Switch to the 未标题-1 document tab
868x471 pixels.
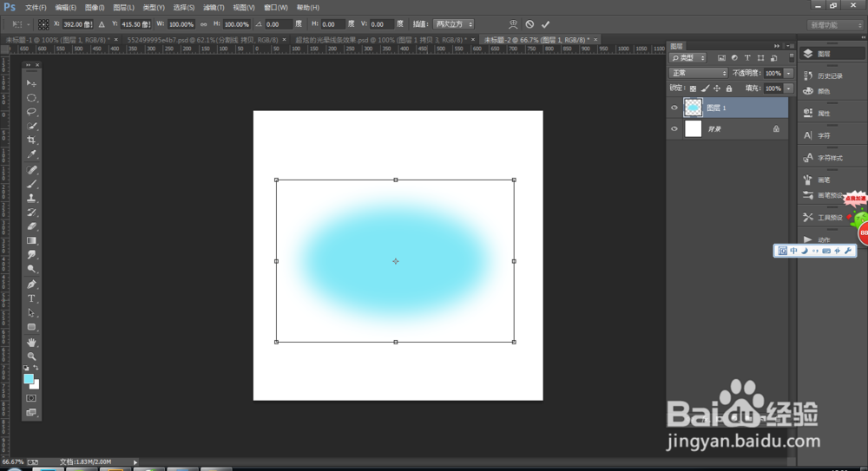57,40
